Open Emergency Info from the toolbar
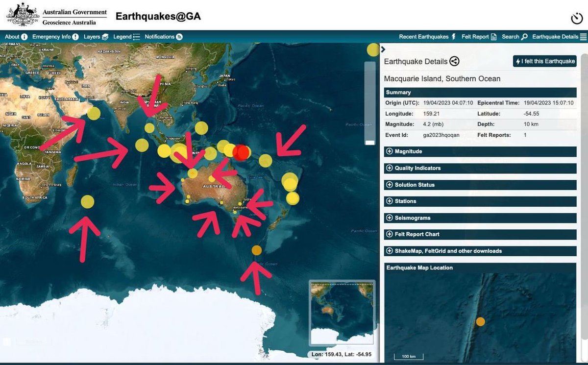The width and height of the screenshot is (588, 365). pyautogui.click(x=55, y=37)
